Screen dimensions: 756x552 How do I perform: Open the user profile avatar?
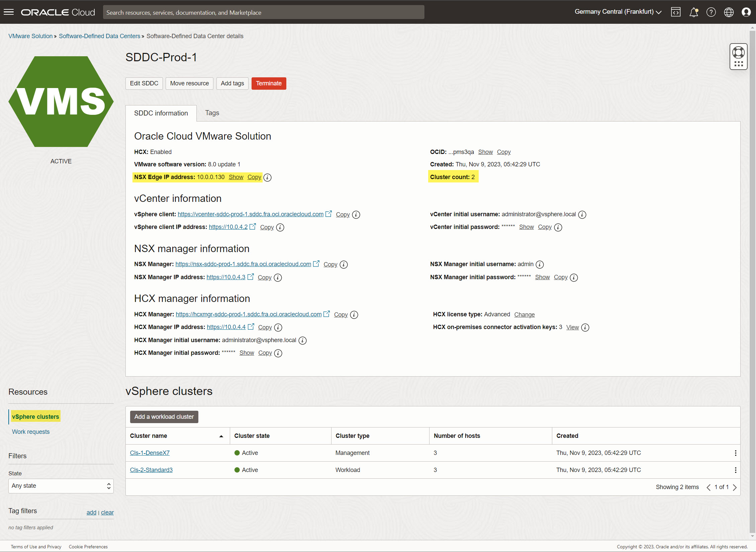pos(747,12)
